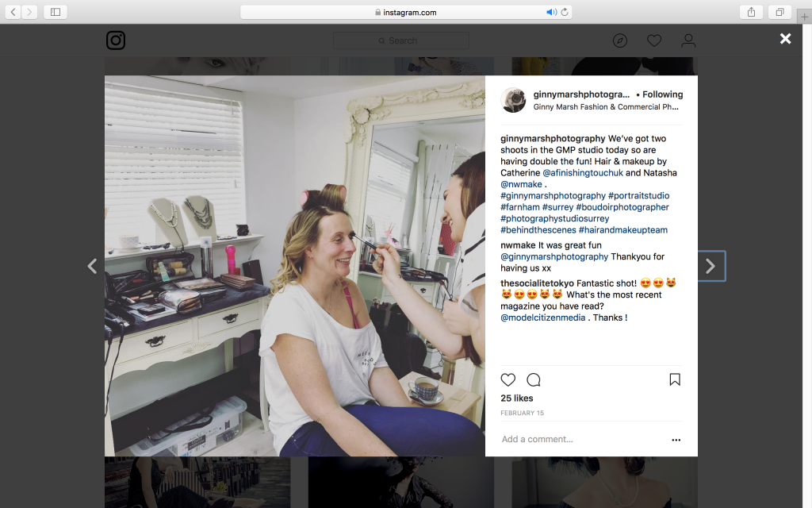The width and height of the screenshot is (812, 508).
Task: Click the instagram.com address bar
Action: [x=406, y=12]
